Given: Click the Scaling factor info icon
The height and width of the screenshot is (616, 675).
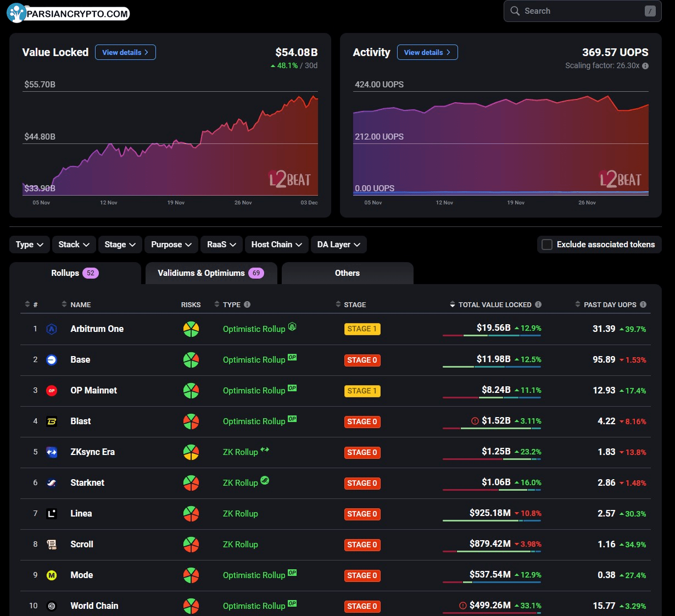Looking at the screenshot, I should 645,66.
